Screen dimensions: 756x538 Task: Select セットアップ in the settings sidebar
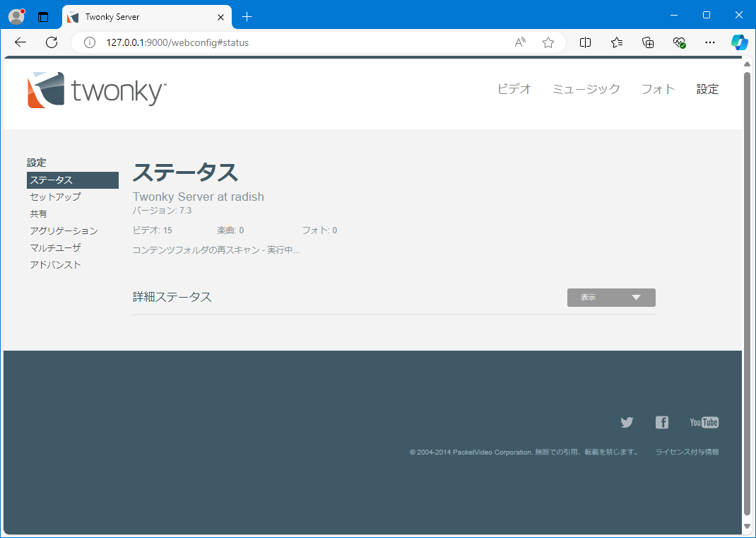point(55,197)
